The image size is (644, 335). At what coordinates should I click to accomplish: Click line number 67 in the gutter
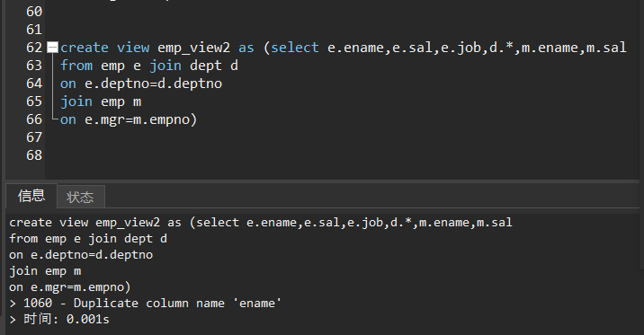(x=34, y=137)
